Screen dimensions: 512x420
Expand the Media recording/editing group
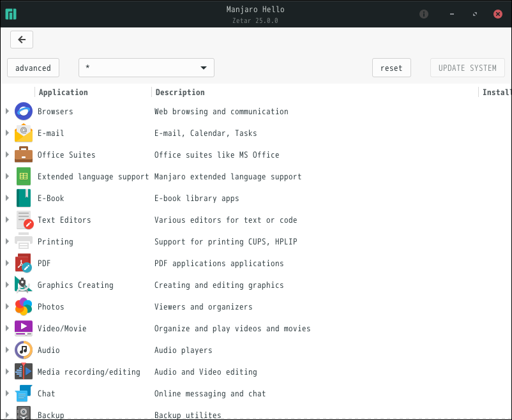7,371
